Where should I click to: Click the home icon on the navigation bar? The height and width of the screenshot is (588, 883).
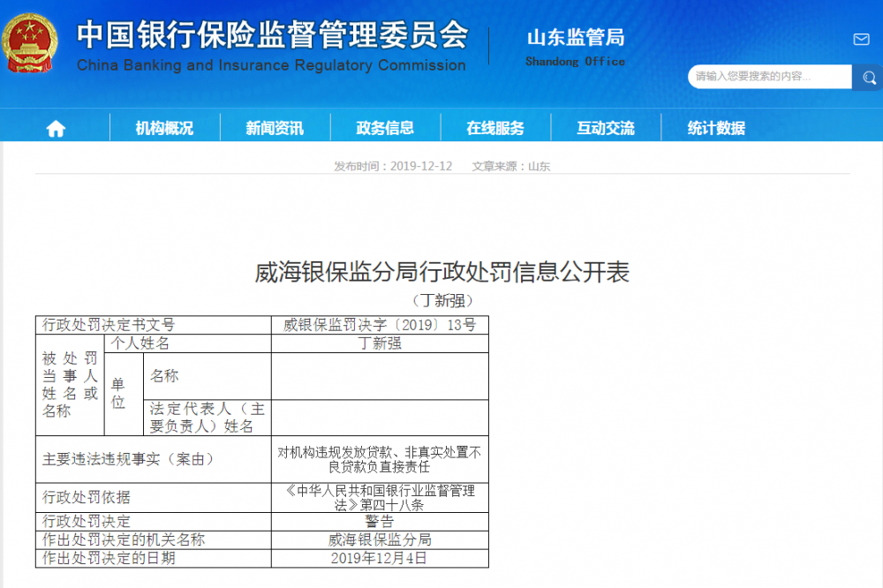click(x=55, y=127)
